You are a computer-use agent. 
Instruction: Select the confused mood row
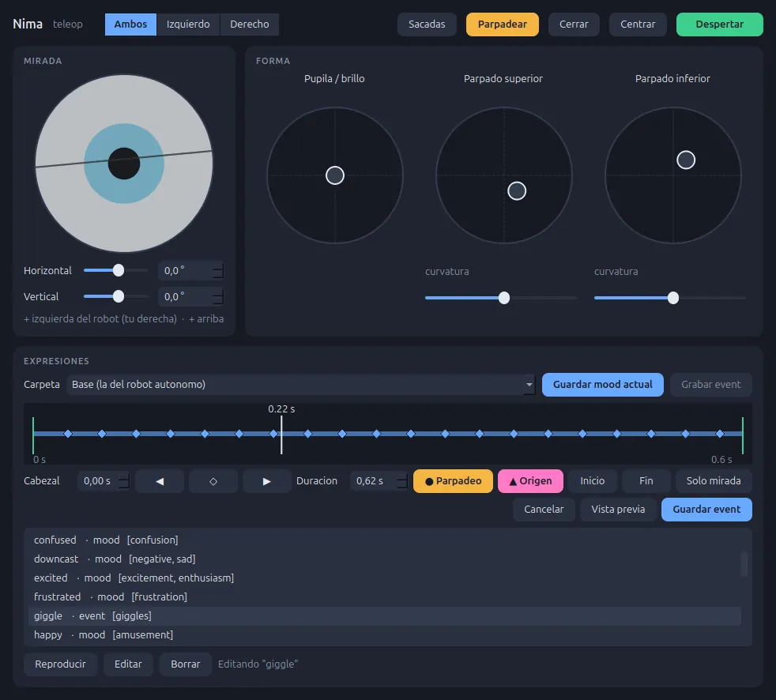[384, 540]
